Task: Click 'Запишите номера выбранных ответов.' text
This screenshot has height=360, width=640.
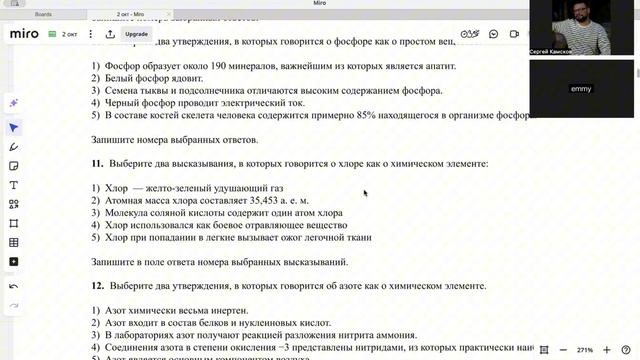Action: (175, 140)
